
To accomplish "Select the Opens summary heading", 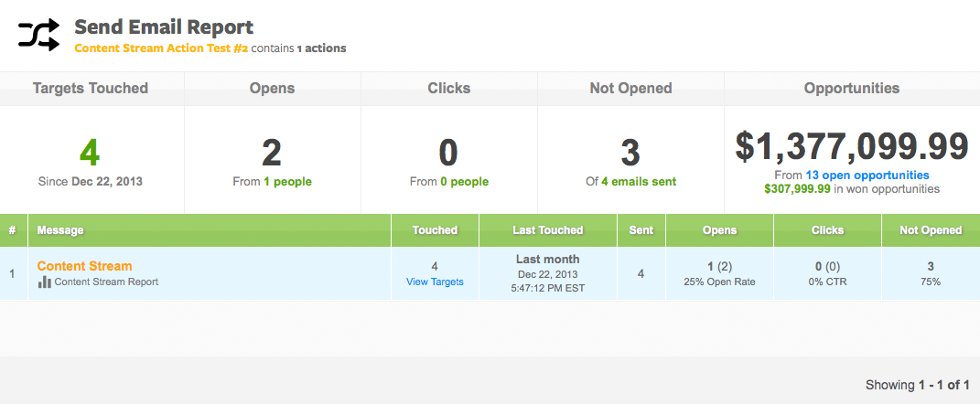I will point(273,89).
